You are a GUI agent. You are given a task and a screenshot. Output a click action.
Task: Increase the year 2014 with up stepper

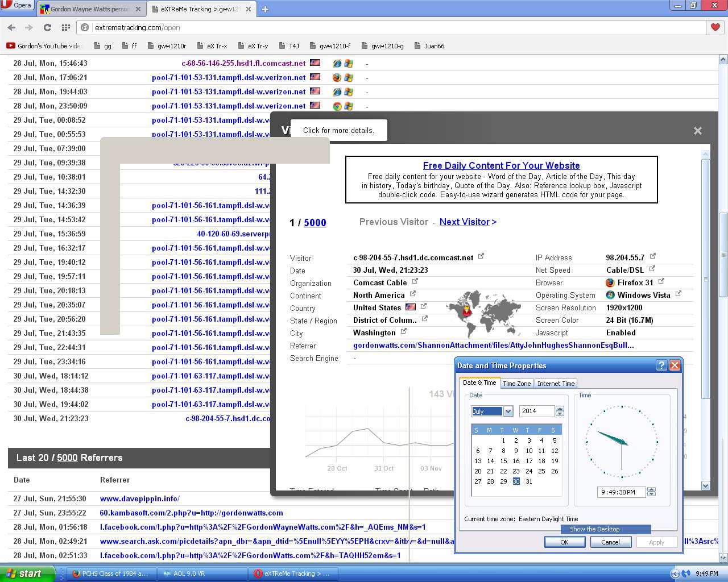click(560, 409)
